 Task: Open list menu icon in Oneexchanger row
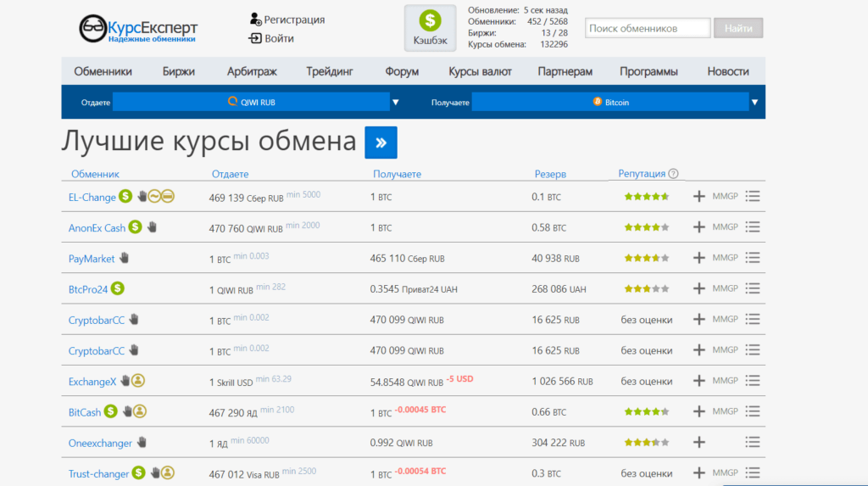pos(753,442)
